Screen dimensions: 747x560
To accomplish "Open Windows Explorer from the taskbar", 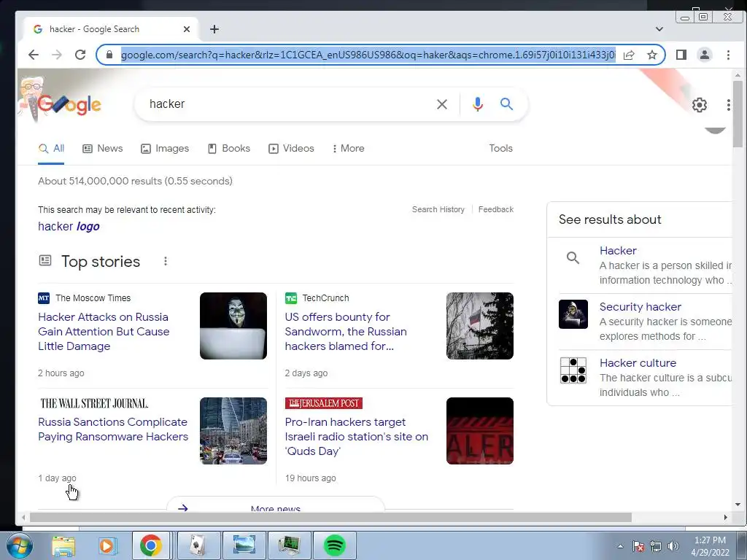I will coord(63,545).
